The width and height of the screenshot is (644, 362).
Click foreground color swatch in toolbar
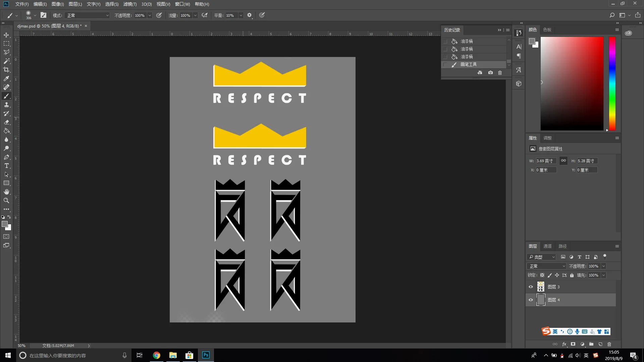click(5, 224)
